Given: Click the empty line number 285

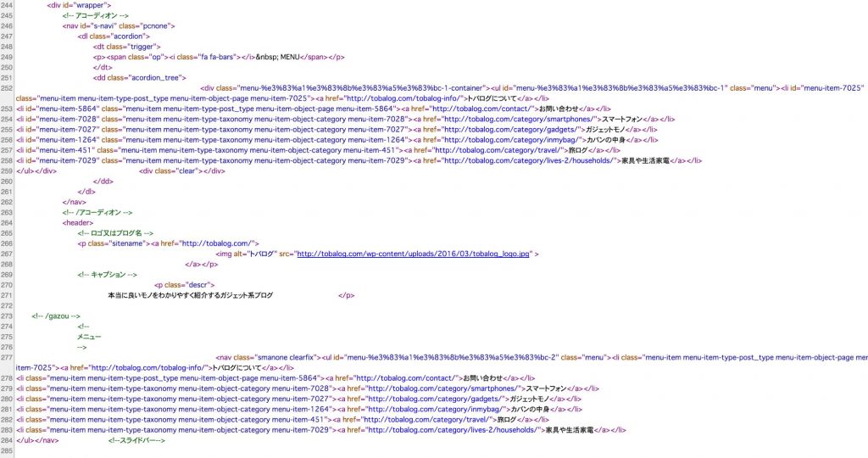Looking at the screenshot, I should point(7,451).
